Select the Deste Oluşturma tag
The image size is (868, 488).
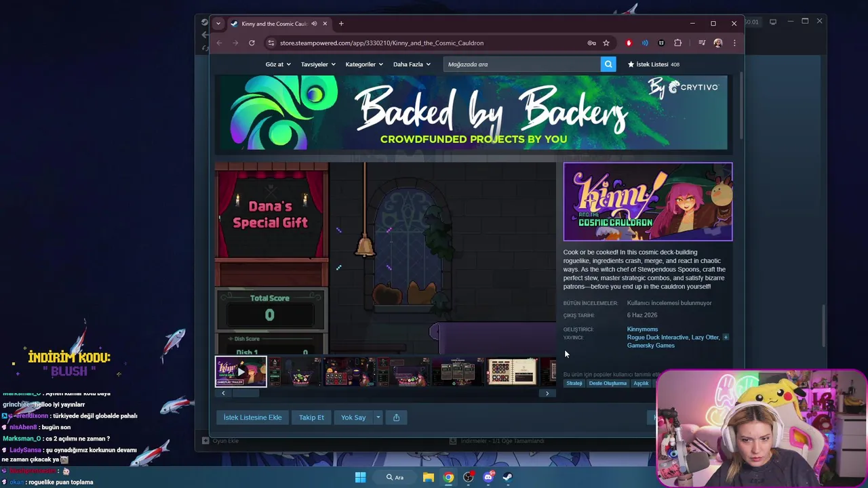[x=608, y=384]
